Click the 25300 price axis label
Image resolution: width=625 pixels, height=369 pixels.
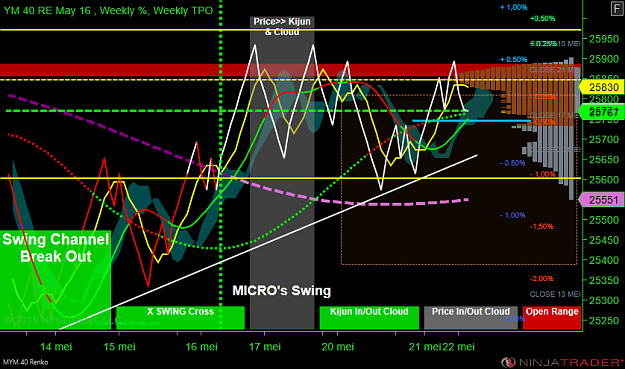point(604,300)
